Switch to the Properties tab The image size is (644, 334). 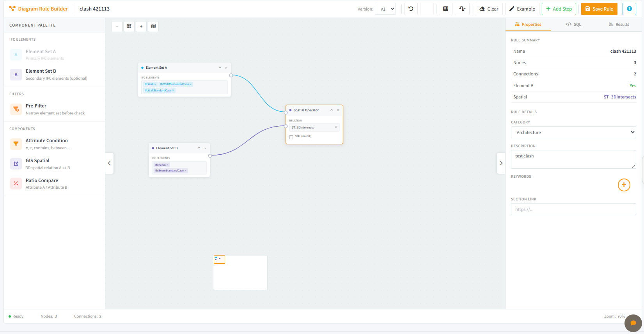tap(528, 24)
